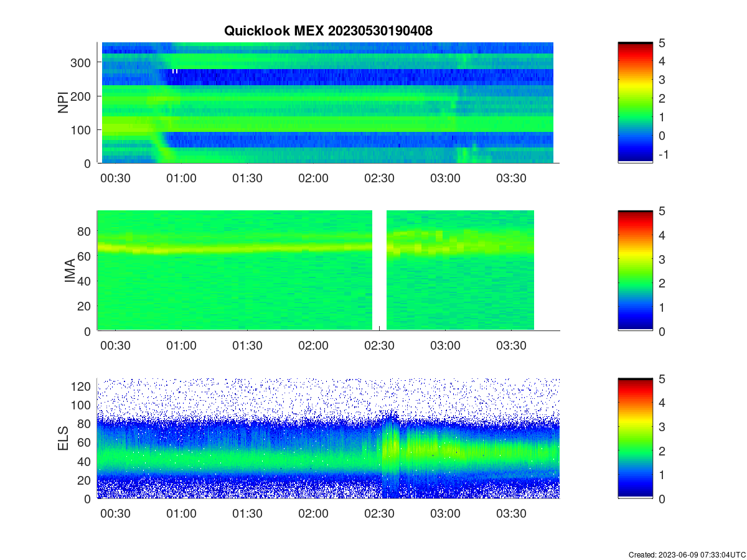
Task: Click the 02:00 time label under IMA panel
Action: 313,346
